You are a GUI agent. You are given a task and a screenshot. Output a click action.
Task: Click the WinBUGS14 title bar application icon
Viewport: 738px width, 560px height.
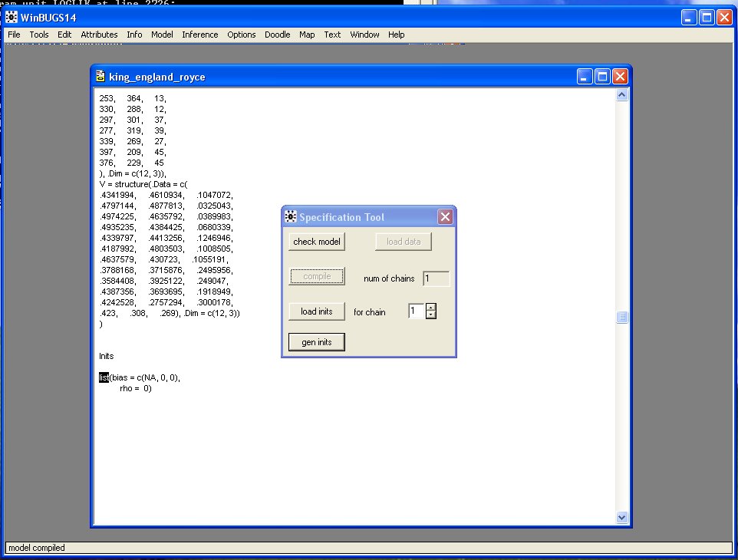coord(12,16)
